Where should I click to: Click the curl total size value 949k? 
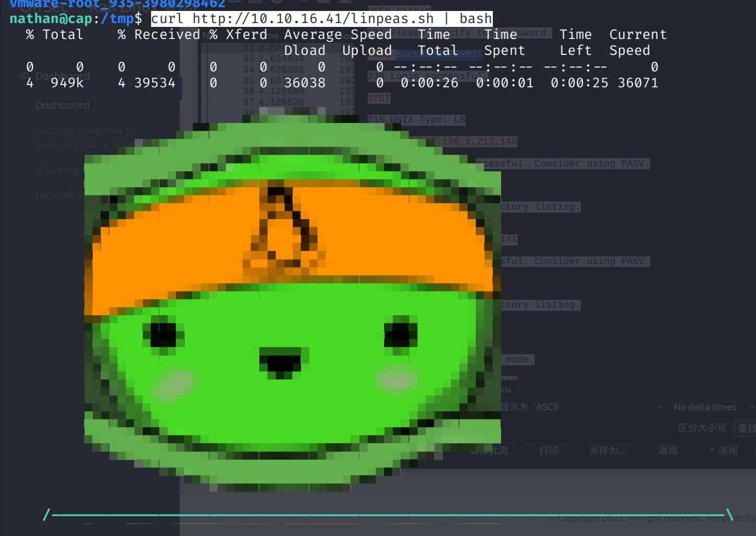(x=67, y=83)
